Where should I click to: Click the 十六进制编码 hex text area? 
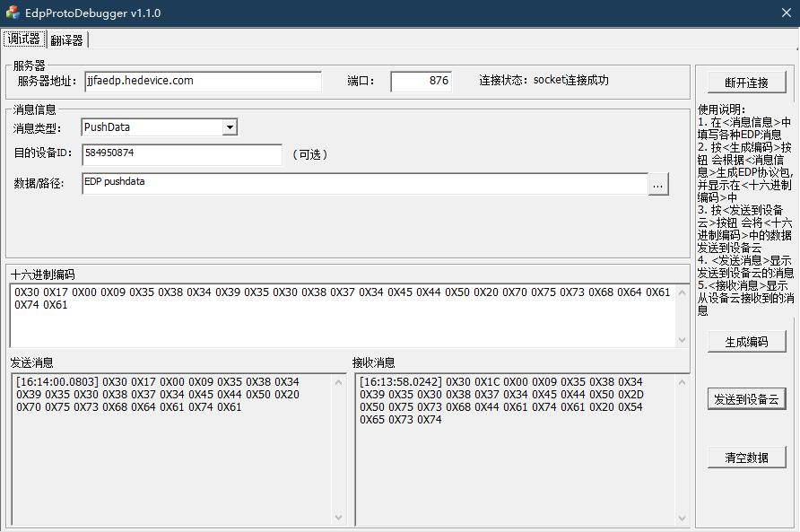(x=343, y=316)
